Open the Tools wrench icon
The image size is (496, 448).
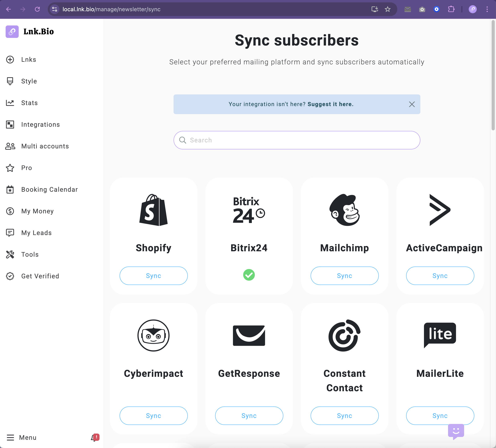coord(10,254)
